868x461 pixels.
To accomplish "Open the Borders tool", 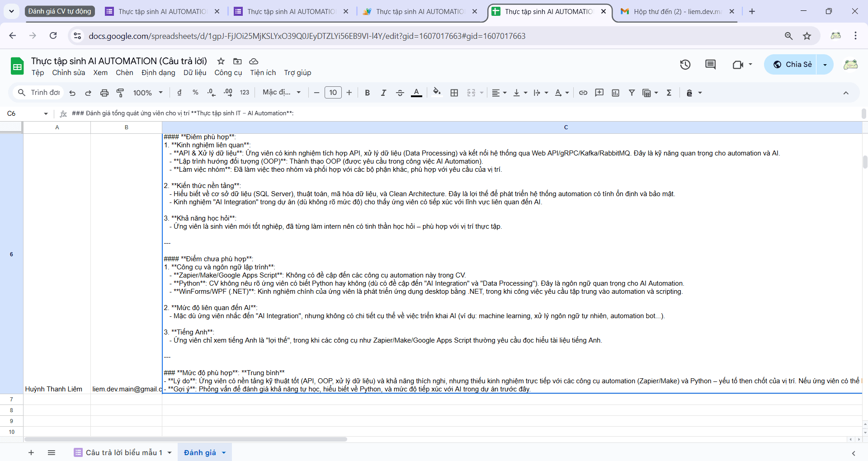I will pos(454,93).
